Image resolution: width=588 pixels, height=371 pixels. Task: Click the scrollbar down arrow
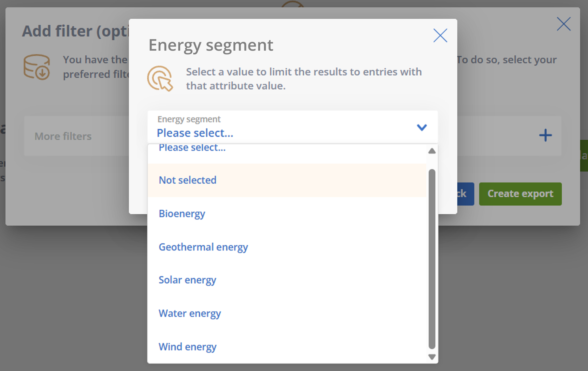point(432,357)
